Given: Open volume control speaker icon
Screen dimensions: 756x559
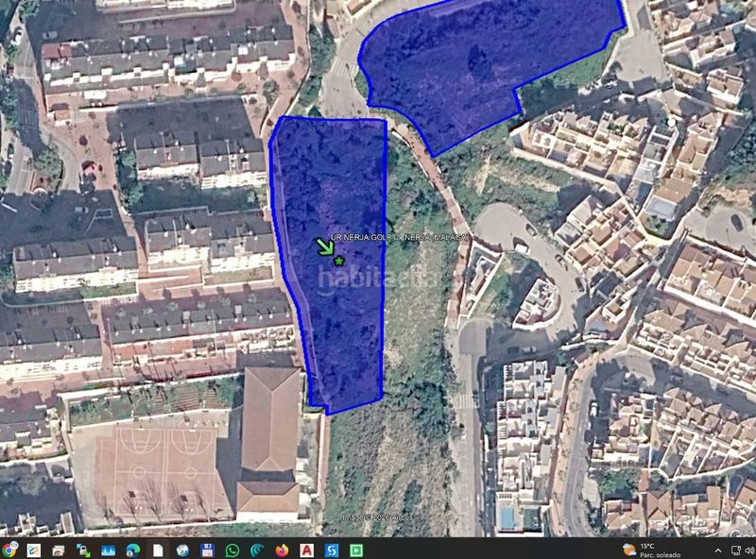Looking at the screenshot, I should tap(750, 551).
